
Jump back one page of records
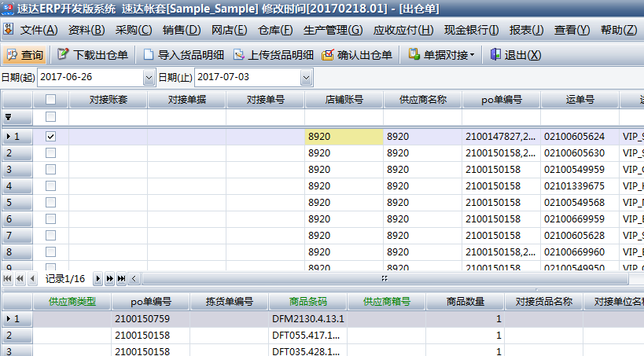point(20,279)
